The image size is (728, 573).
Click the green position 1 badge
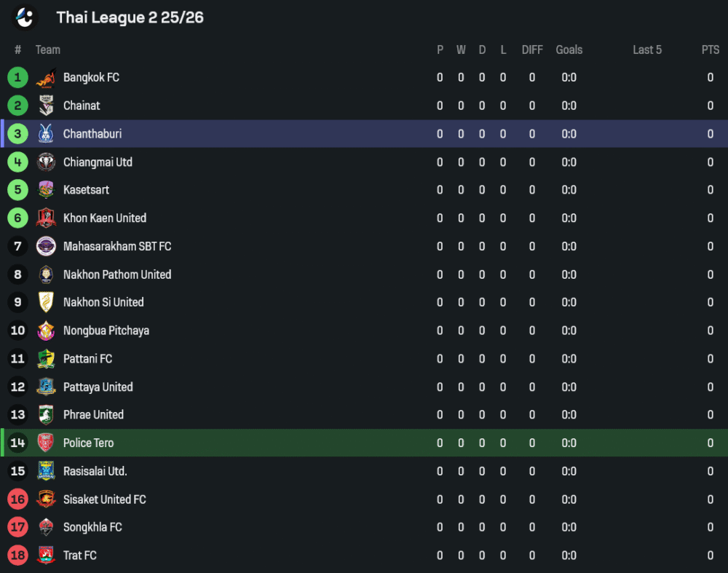point(17,77)
